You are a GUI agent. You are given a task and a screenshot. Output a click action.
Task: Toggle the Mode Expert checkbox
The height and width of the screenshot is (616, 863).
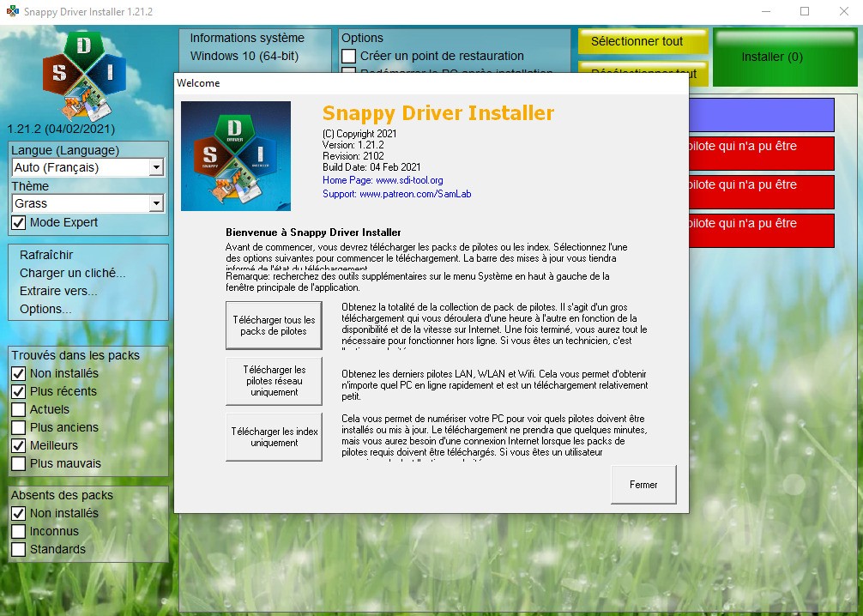(x=19, y=222)
